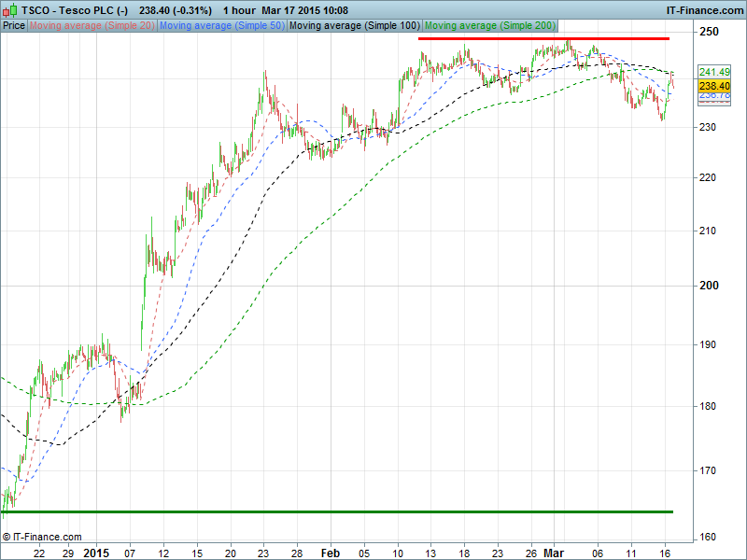
Task: Click the IT-Finance.com text at top right
Action: click(x=703, y=10)
